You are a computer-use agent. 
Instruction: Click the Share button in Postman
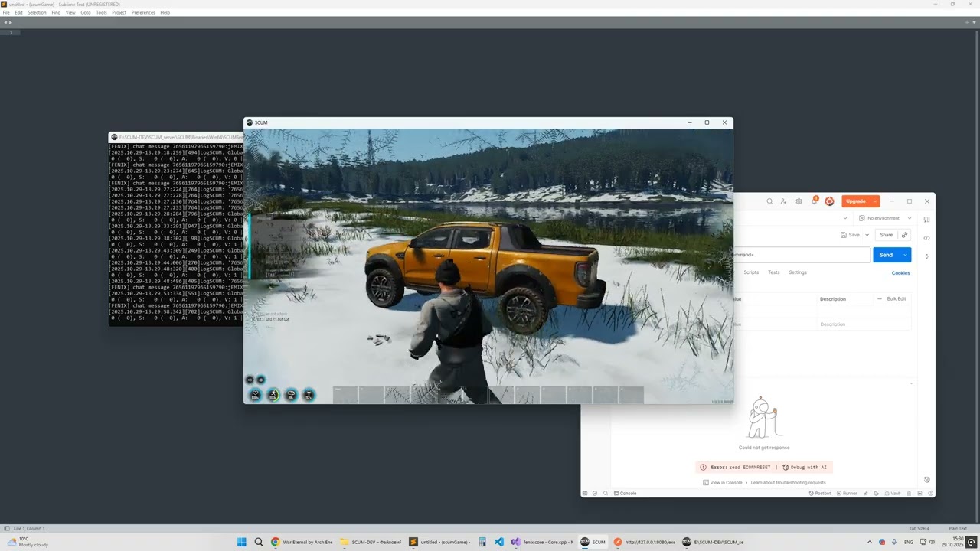(x=886, y=235)
